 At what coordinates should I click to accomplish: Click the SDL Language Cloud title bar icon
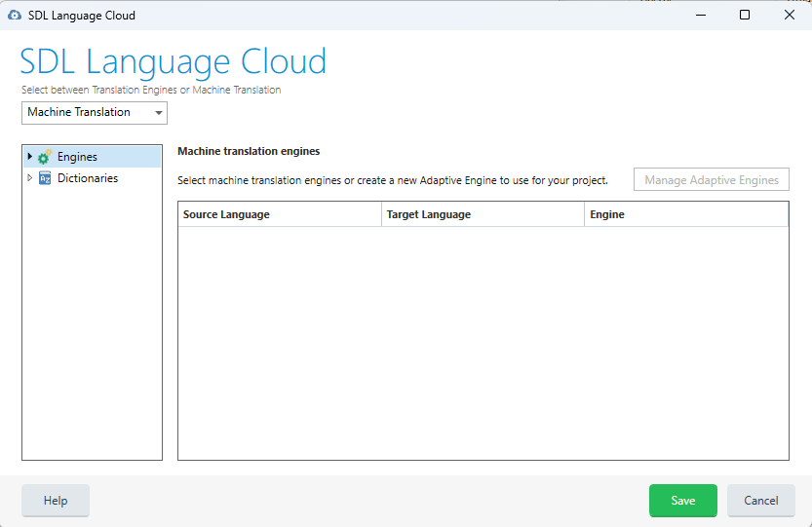click(15, 15)
